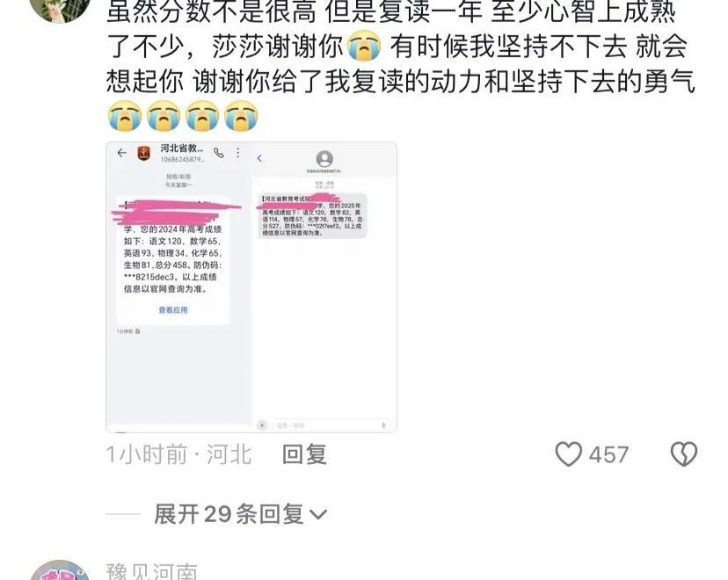Image resolution: width=728 pixels, height=580 pixels.
Task: Click the red Hebei education sender logo
Action: (x=144, y=153)
